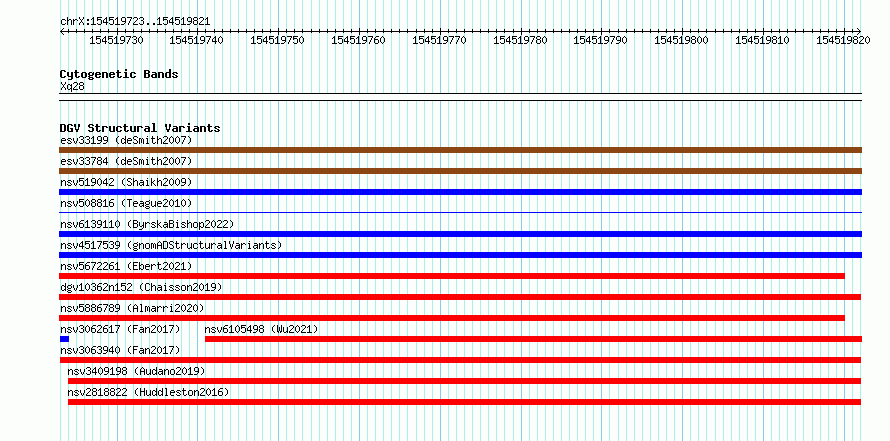Click ruler position 154519760

pyautogui.click(x=358, y=40)
